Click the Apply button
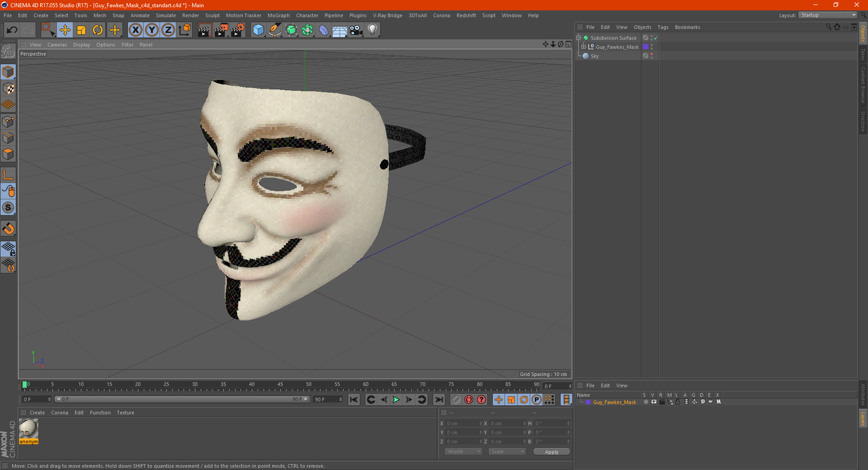 [552, 452]
